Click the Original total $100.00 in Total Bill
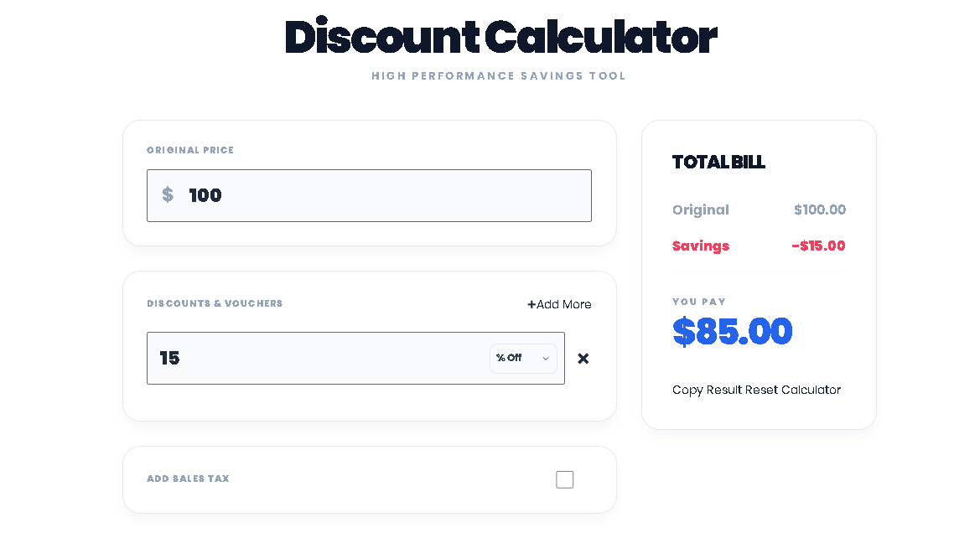Screen dimensions: 980x543 pos(820,209)
